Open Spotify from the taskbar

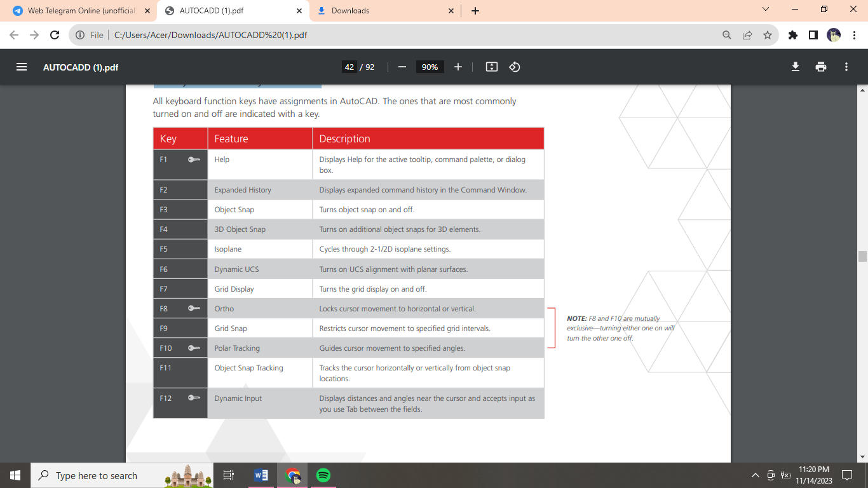[323, 475]
